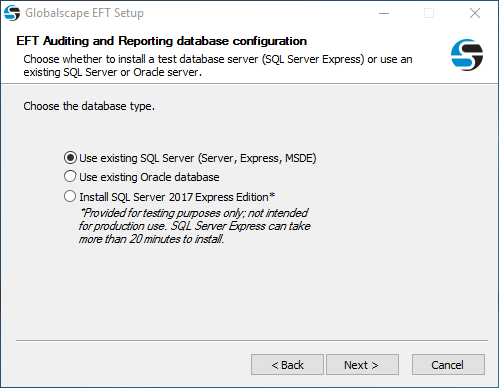
Task: Click the italic testing-purposes-only note text
Action: point(195,226)
